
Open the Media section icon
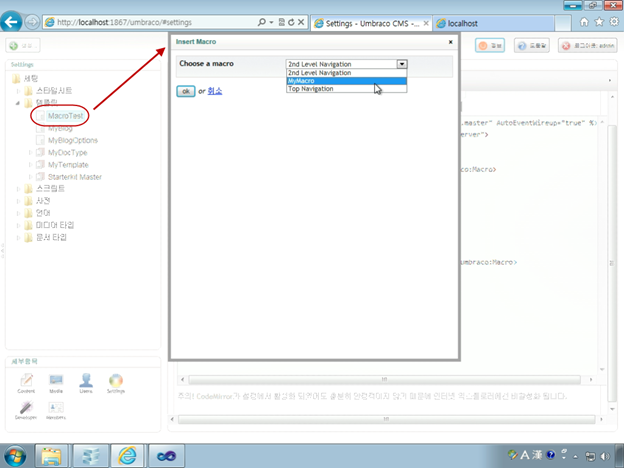56,383
